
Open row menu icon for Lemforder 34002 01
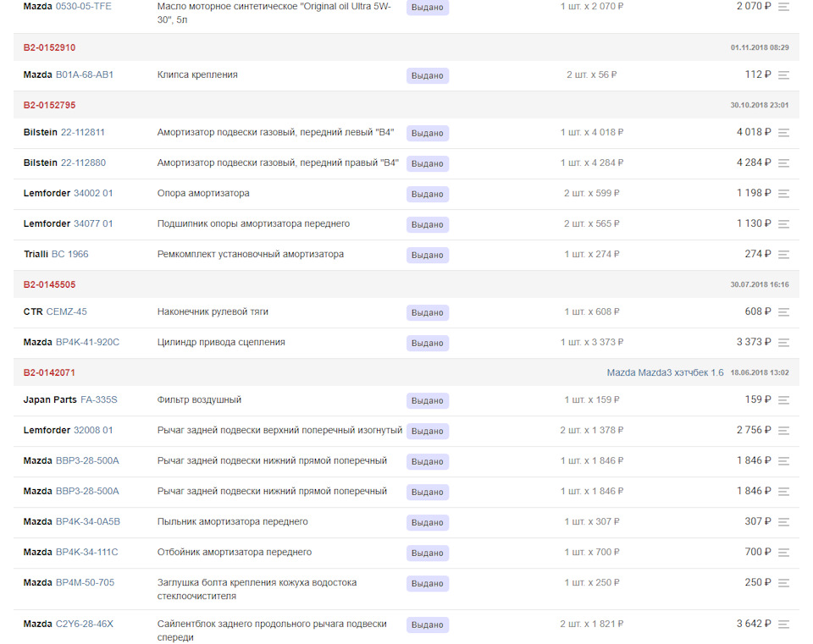coord(783,194)
